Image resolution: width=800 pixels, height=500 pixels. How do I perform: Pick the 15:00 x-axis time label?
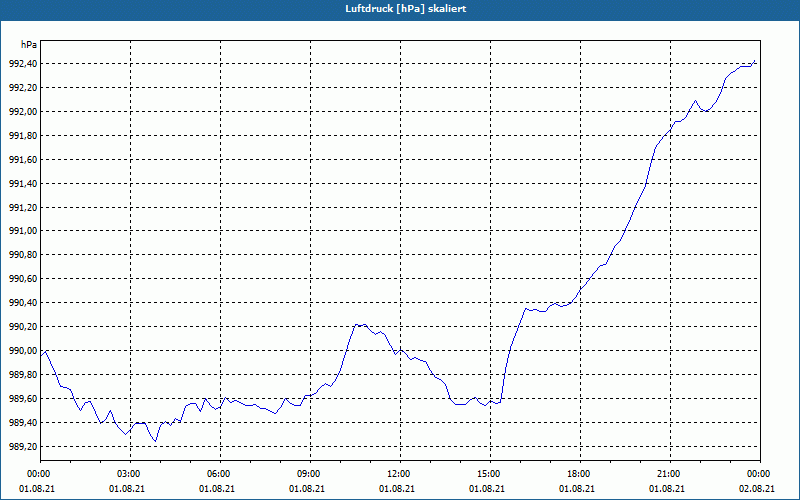click(488, 474)
